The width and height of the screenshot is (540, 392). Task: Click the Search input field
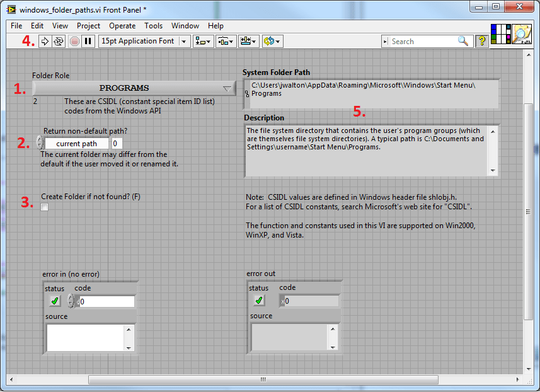[x=423, y=42]
